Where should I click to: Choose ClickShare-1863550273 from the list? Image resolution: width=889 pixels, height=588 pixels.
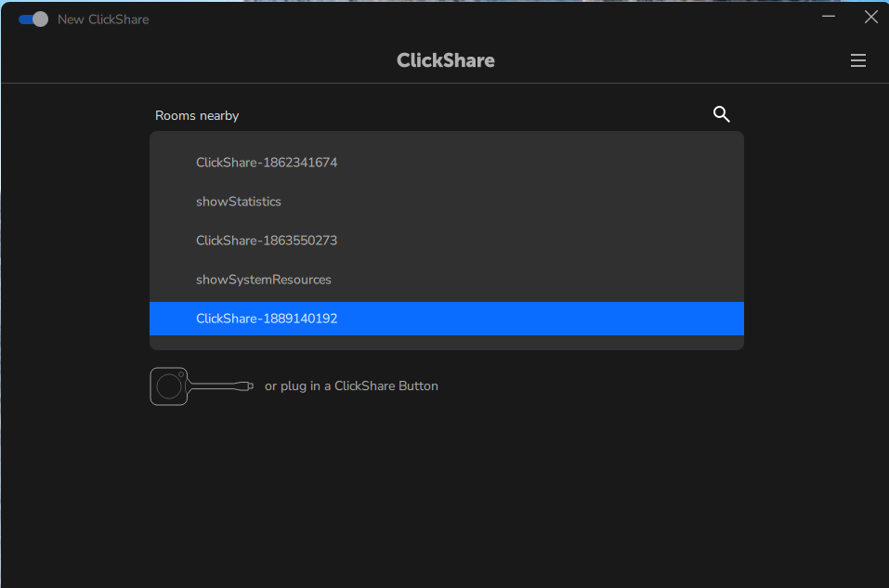(267, 240)
